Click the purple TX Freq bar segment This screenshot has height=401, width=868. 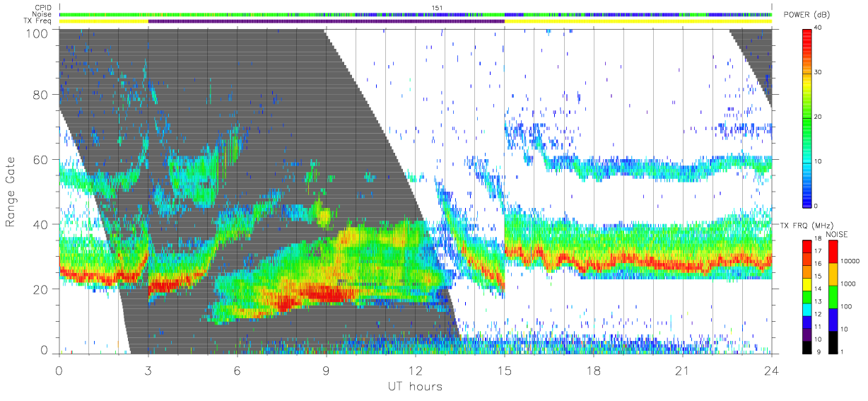(327, 21)
